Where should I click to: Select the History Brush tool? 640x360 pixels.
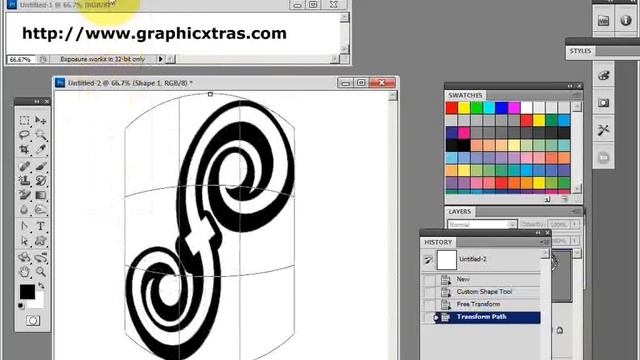click(40, 180)
